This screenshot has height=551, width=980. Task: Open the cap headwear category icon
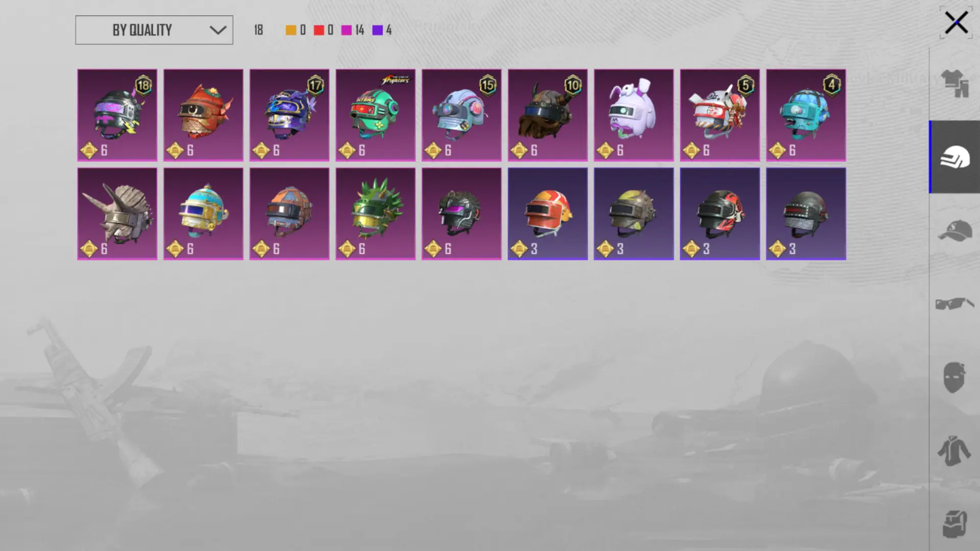954,231
